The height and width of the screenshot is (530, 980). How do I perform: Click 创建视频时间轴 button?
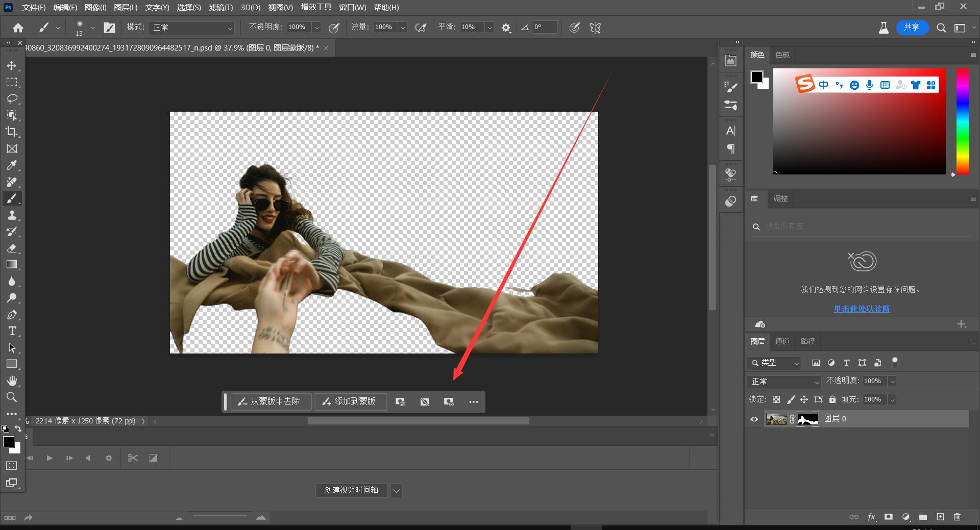(352, 490)
